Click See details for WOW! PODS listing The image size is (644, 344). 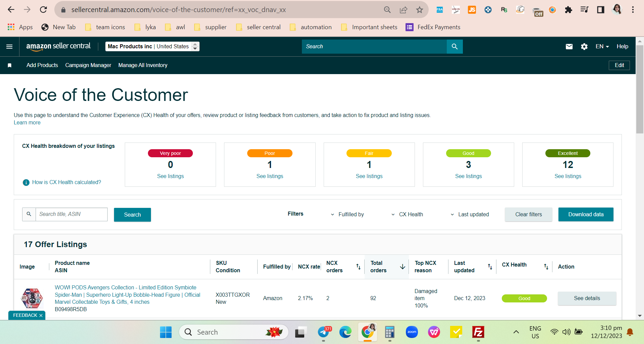[587, 298]
